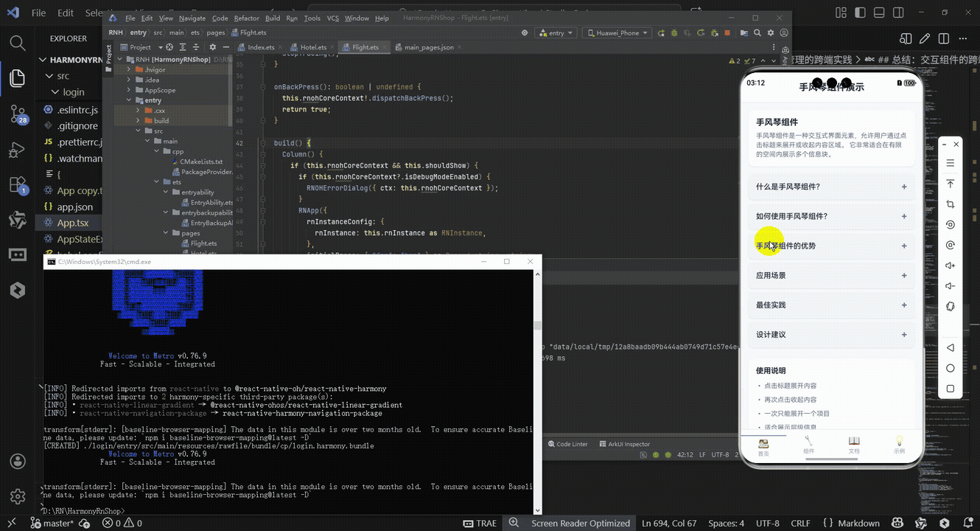Click red Stop button in DevEco toolbar
Viewport: 980px width, 531px height.
727,33
